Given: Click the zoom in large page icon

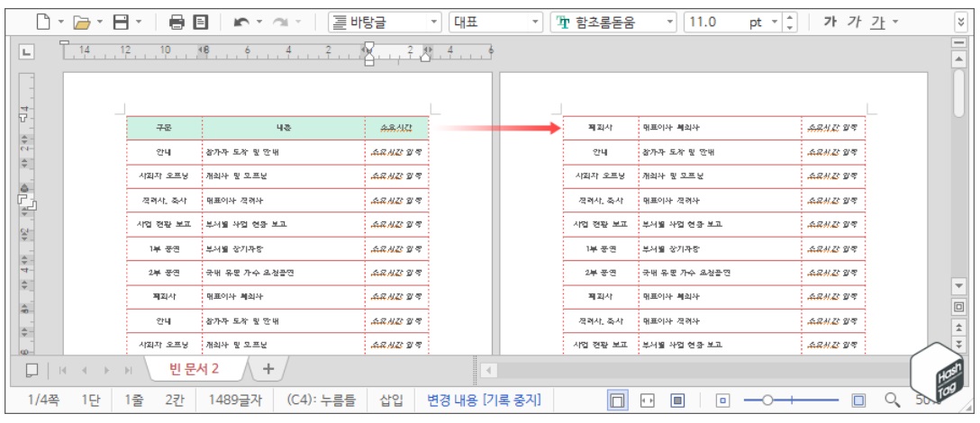Looking at the screenshot, I should 858,400.
